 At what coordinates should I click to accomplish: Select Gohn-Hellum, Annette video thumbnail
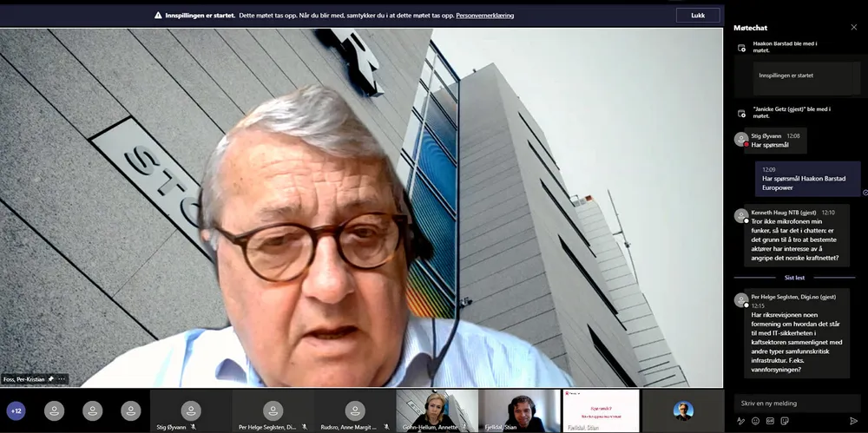tap(437, 411)
